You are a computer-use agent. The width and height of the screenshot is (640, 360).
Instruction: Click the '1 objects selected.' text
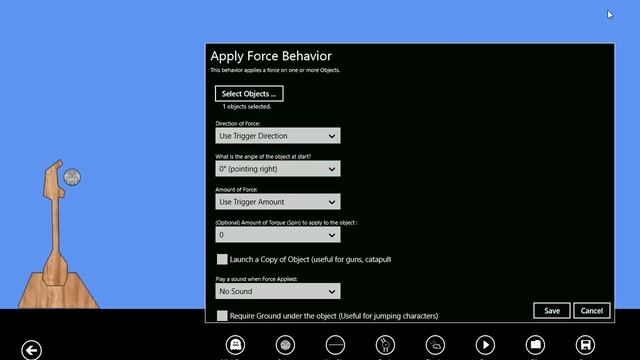tap(247, 107)
